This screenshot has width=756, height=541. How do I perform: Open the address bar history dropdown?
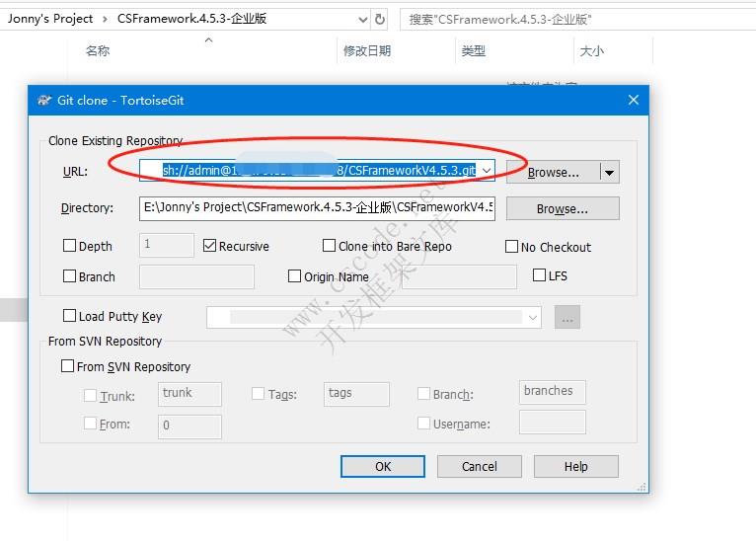point(360,19)
